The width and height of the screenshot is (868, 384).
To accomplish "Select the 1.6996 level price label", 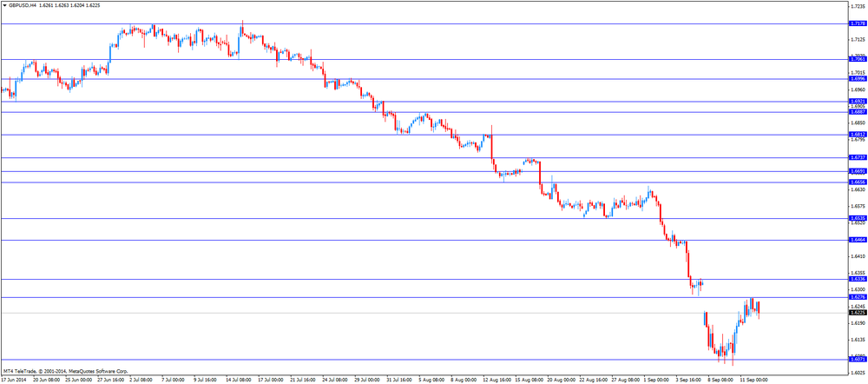I will 857,79.
